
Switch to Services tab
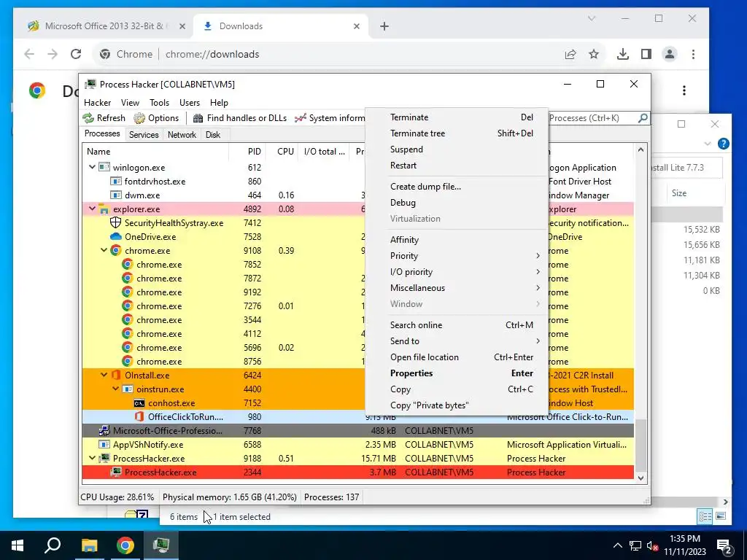click(144, 135)
